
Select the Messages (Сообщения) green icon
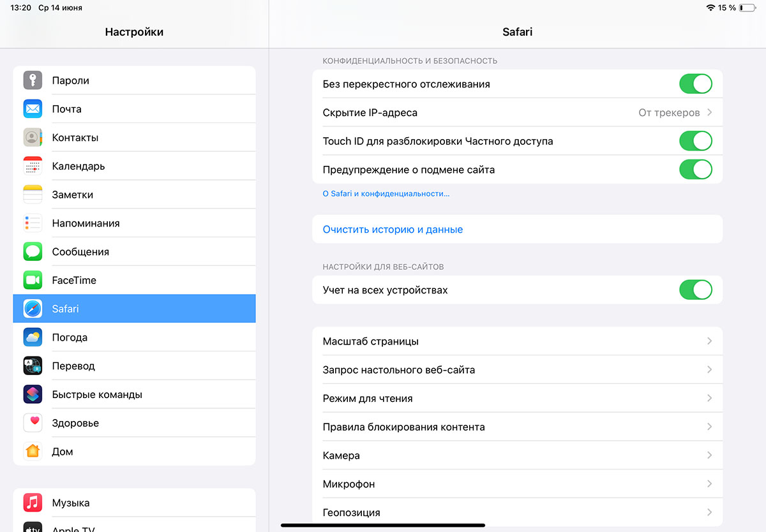(33, 251)
